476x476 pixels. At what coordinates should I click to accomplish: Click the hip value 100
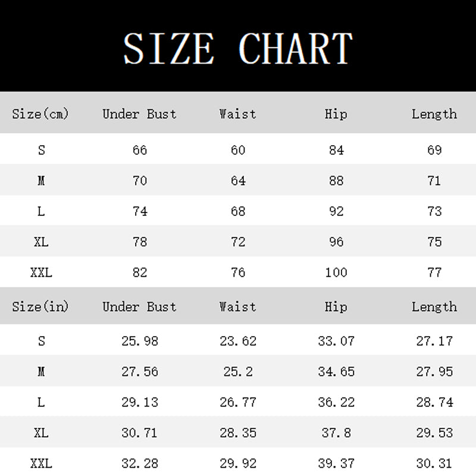[336, 273]
